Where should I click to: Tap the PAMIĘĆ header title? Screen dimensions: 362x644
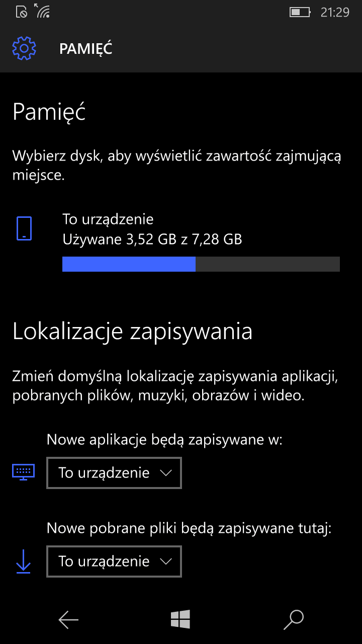click(x=85, y=48)
